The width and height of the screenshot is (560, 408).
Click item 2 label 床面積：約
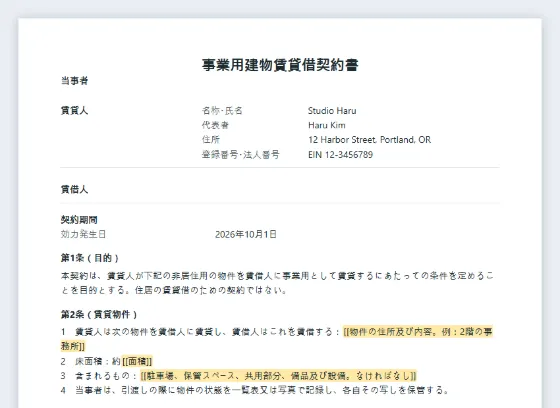click(x=98, y=362)
